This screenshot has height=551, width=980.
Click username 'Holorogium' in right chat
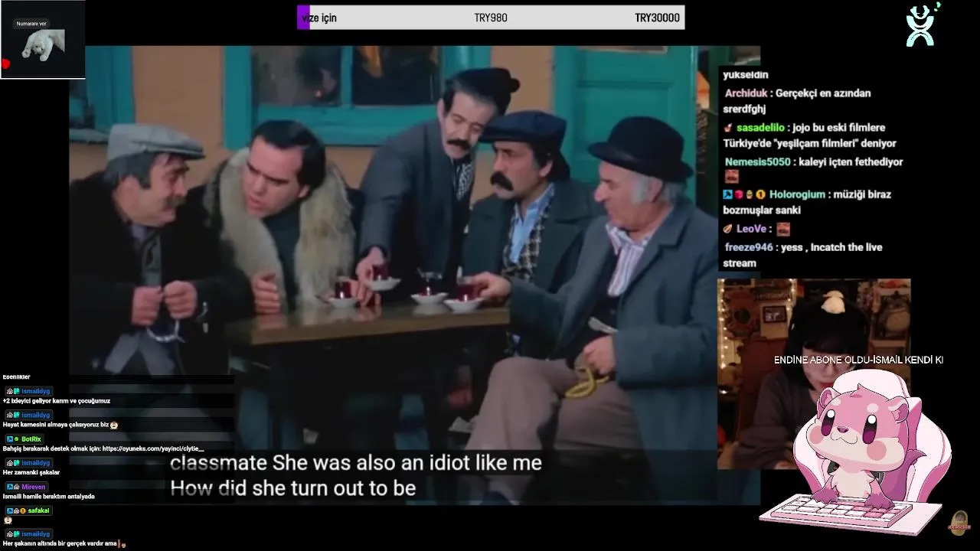click(x=797, y=194)
